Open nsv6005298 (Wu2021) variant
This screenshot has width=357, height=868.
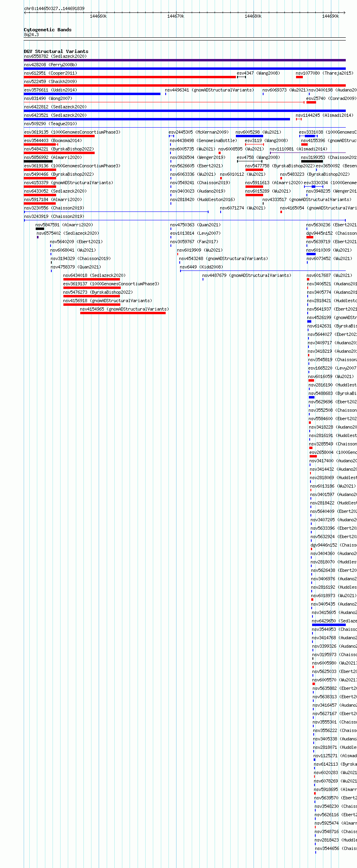point(258,132)
